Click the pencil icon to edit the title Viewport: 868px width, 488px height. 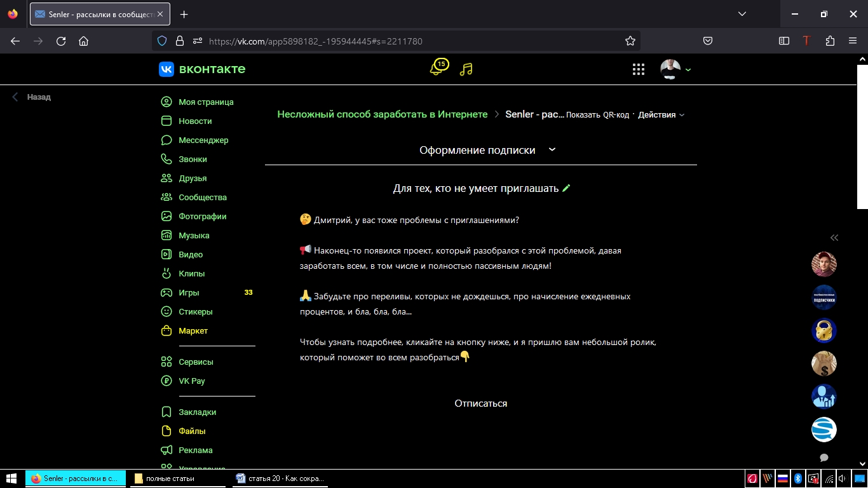[x=566, y=188]
